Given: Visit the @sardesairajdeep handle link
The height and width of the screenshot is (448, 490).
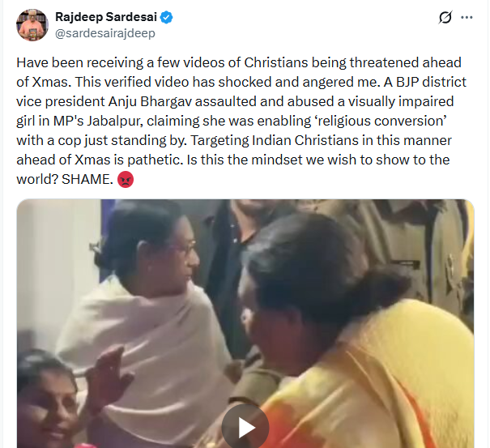Looking at the screenshot, I should (104, 33).
